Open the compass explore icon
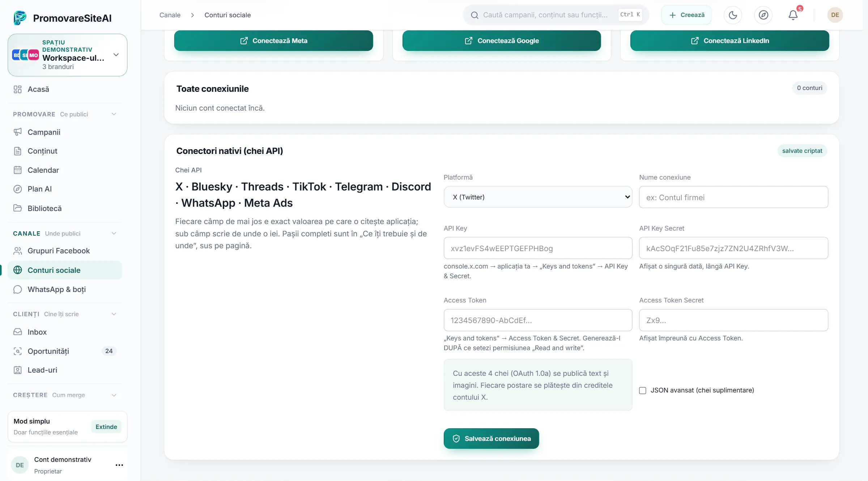 [x=763, y=15]
